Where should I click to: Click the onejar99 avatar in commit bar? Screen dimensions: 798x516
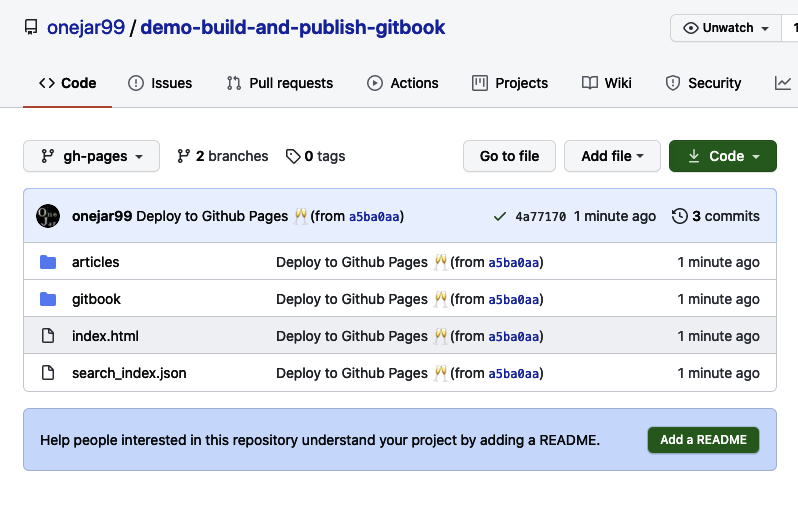click(48, 216)
